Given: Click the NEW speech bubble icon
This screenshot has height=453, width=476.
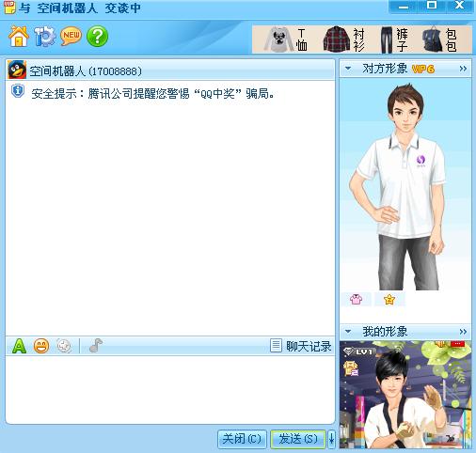Looking at the screenshot, I should click(71, 36).
